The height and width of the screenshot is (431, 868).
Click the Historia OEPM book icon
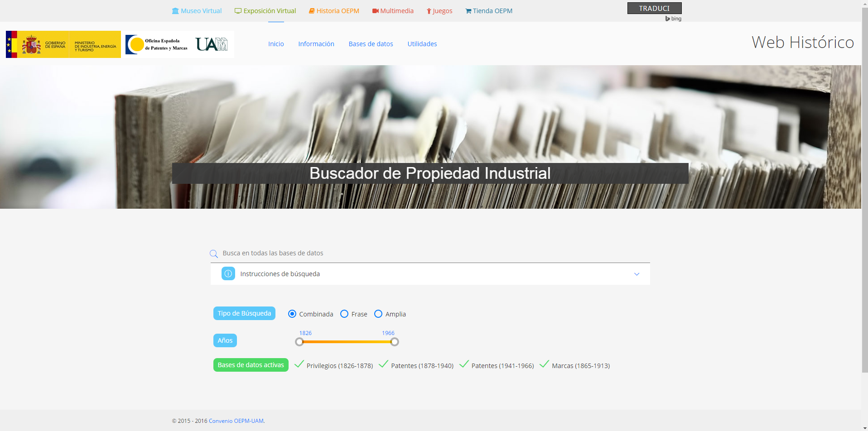(312, 11)
